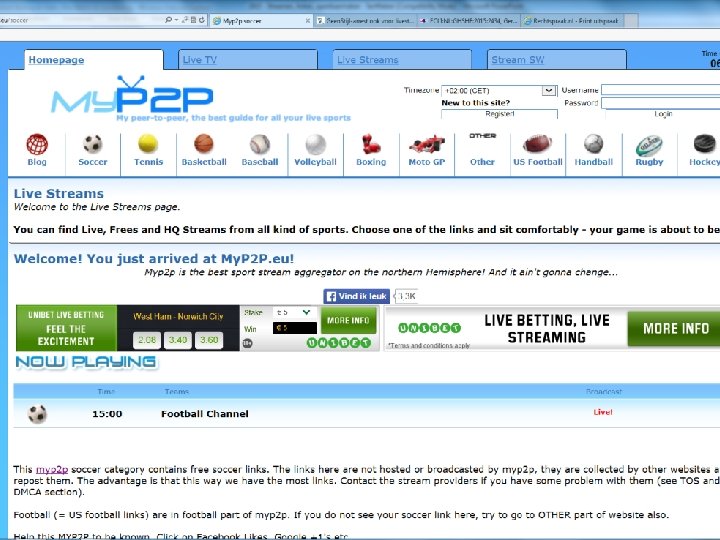
Task: Choose the Handball category icon
Action: pyautogui.click(x=593, y=144)
